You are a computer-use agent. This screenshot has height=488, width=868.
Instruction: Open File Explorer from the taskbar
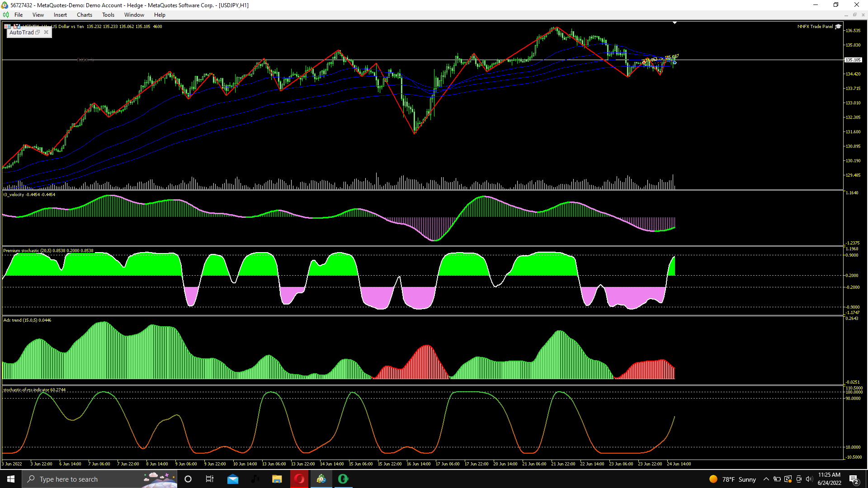click(277, 479)
